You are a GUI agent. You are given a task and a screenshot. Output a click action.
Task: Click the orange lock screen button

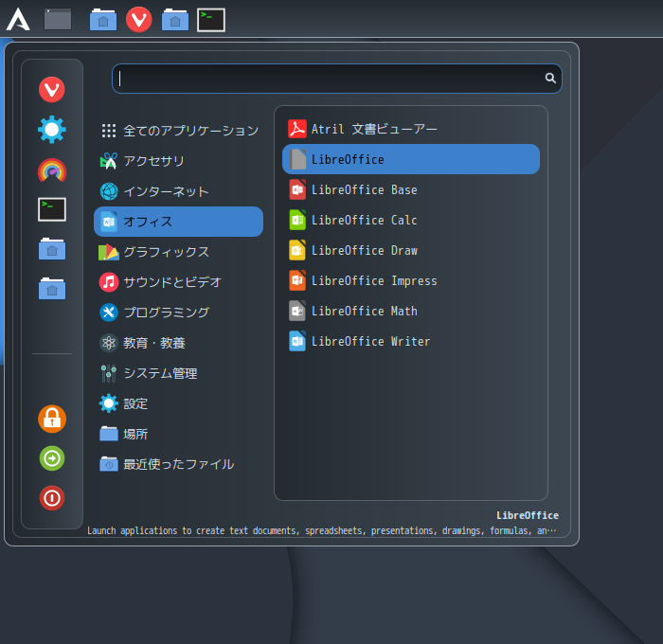tap(52, 419)
